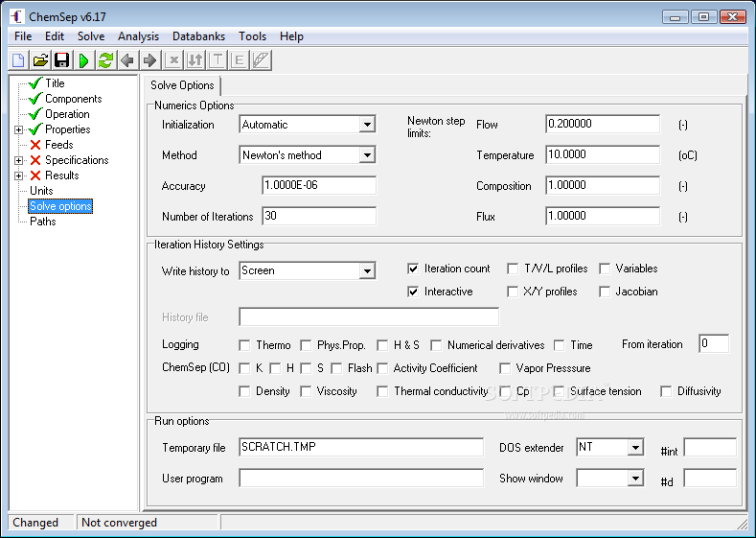The image size is (756, 538).
Task: Click the User program field
Action: (x=361, y=479)
